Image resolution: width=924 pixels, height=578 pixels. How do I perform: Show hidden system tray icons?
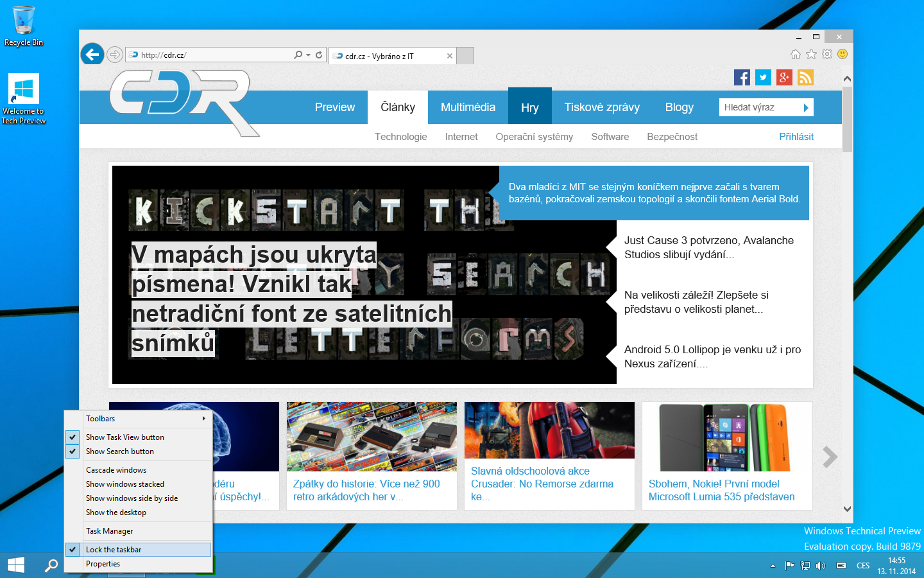point(773,566)
